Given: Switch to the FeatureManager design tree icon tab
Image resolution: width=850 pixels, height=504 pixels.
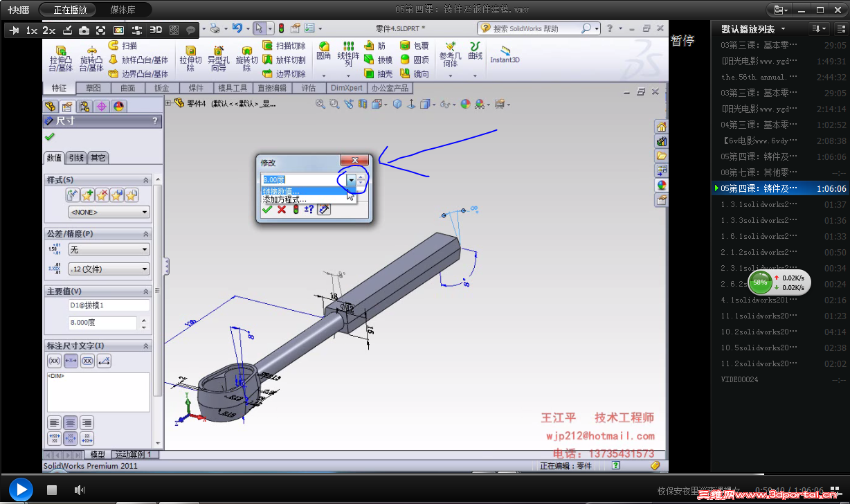Looking at the screenshot, I should click(51, 107).
